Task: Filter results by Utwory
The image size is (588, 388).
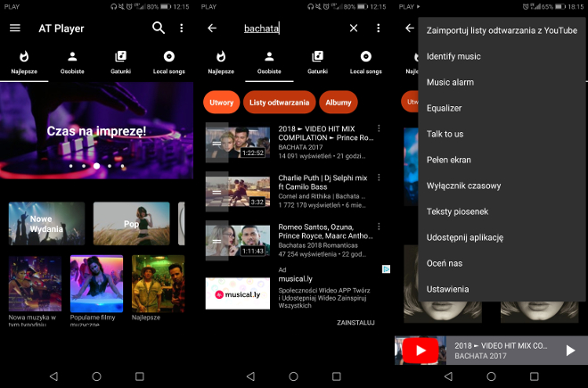Action: click(221, 103)
